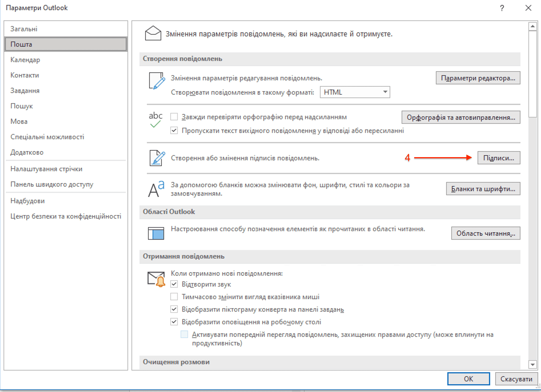Click the question mark help icon
Image resolution: width=541 pixels, height=392 pixels.
coord(502,8)
